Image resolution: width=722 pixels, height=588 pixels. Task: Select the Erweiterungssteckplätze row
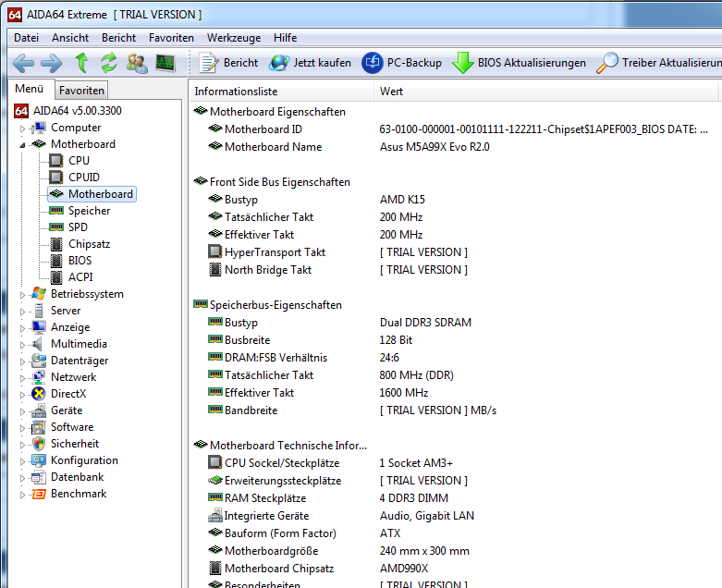(338, 481)
